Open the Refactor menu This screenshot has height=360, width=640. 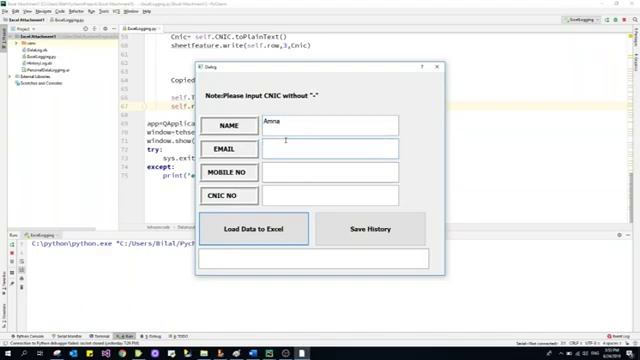76,11
